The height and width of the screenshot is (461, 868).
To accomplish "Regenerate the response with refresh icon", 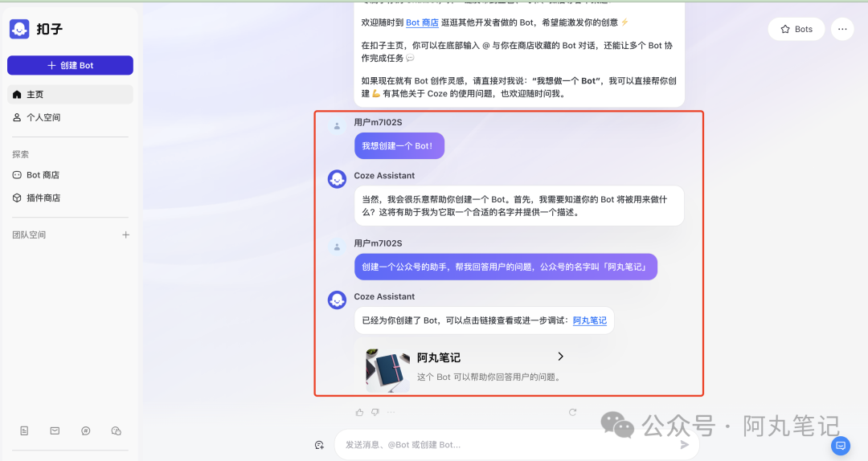I will pos(572,412).
